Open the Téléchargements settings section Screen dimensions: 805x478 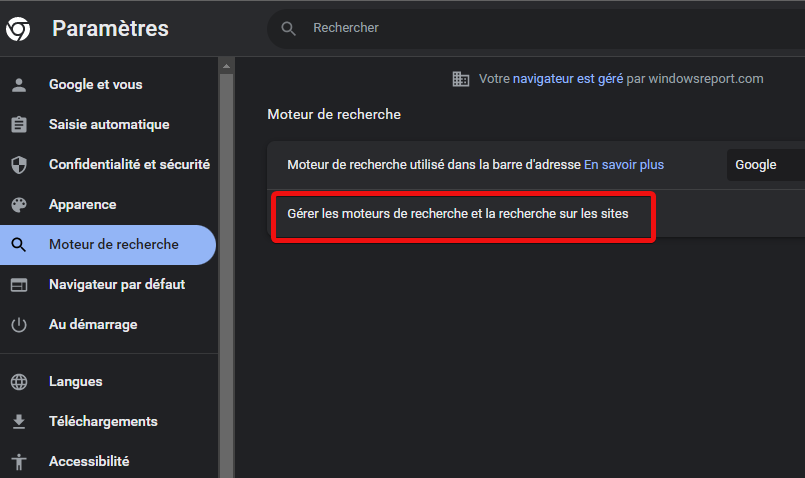pyautogui.click(x=103, y=422)
